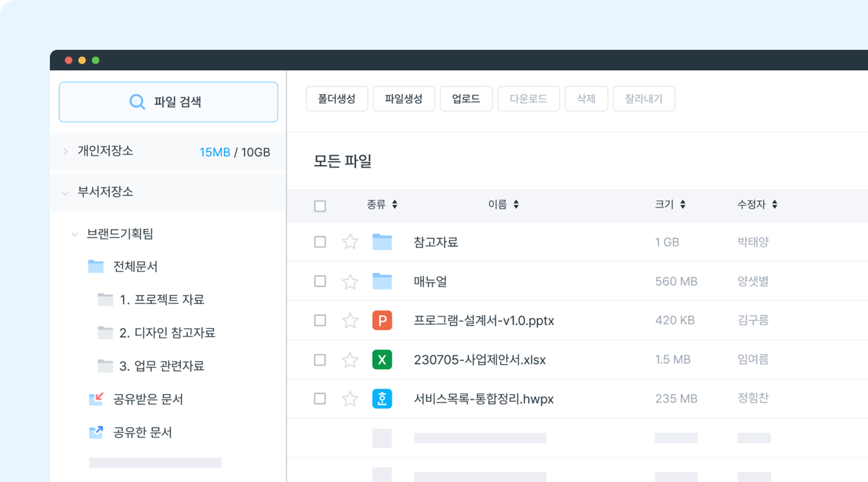This screenshot has width=868, height=482.
Task: Click the 15MB storage usage link
Action: [x=215, y=152]
